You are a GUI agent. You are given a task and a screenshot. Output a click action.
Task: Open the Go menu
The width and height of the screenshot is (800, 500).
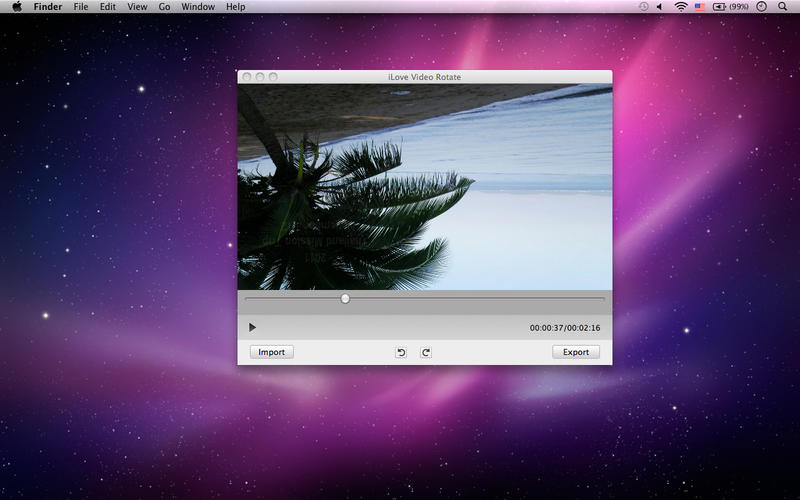pyautogui.click(x=164, y=7)
